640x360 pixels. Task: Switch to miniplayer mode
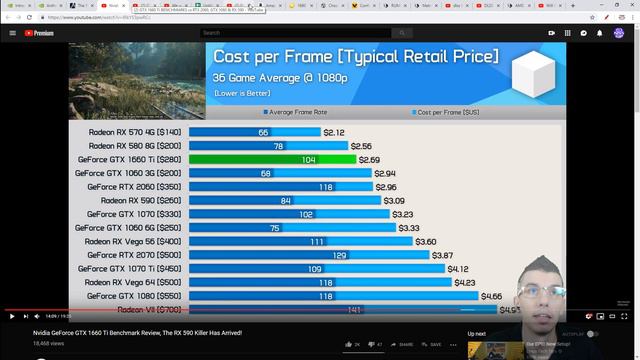[600, 316]
